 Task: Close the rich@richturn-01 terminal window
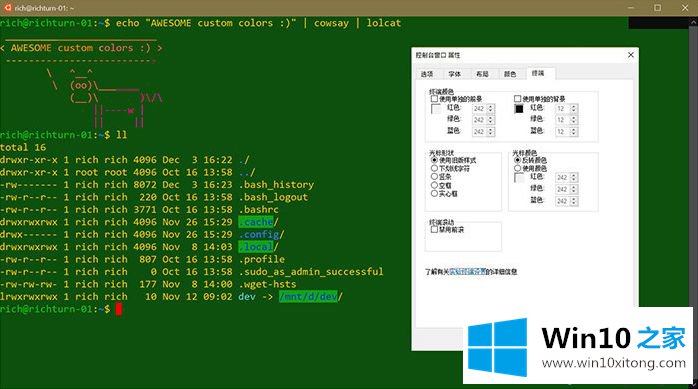point(685,8)
